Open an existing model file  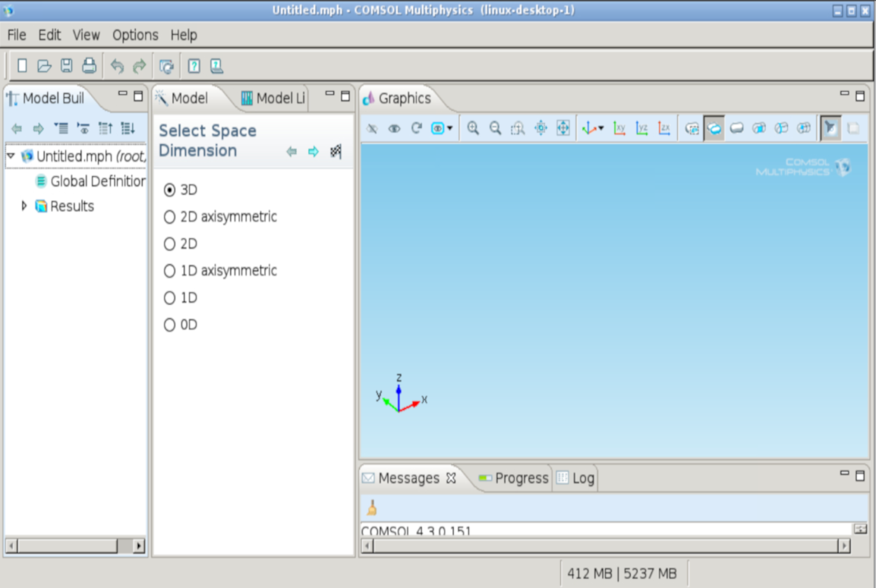[44, 66]
